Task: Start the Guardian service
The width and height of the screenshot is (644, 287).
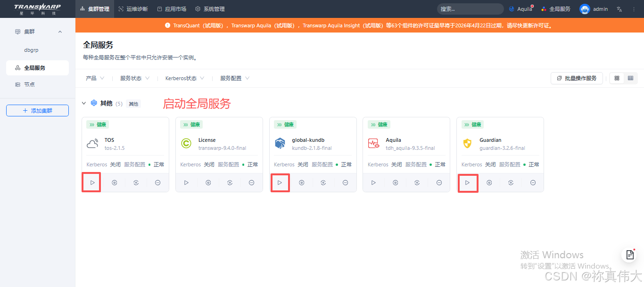Action: [467, 182]
